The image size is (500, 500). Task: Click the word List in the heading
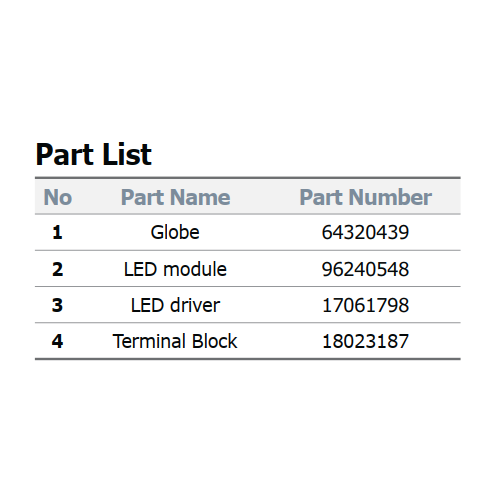127,154
